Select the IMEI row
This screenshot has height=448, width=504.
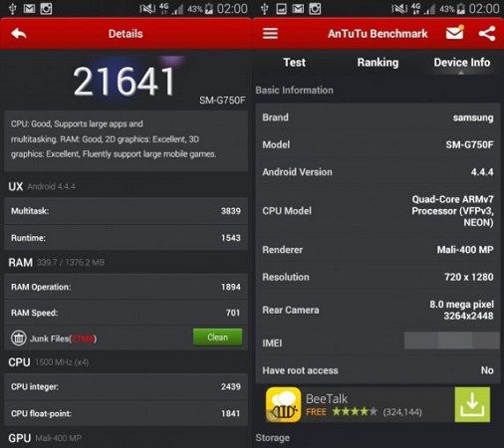[x=378, y=342]
